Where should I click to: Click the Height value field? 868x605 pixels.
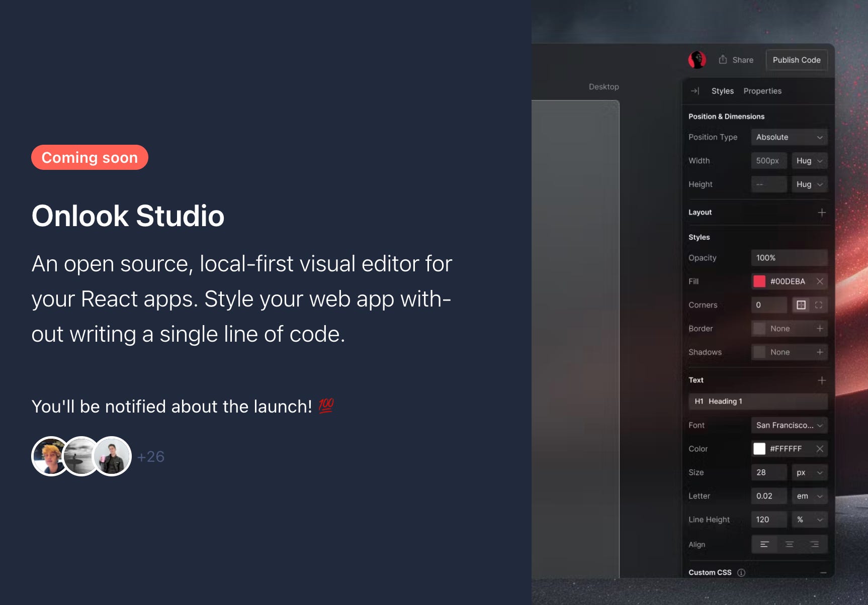769,184
